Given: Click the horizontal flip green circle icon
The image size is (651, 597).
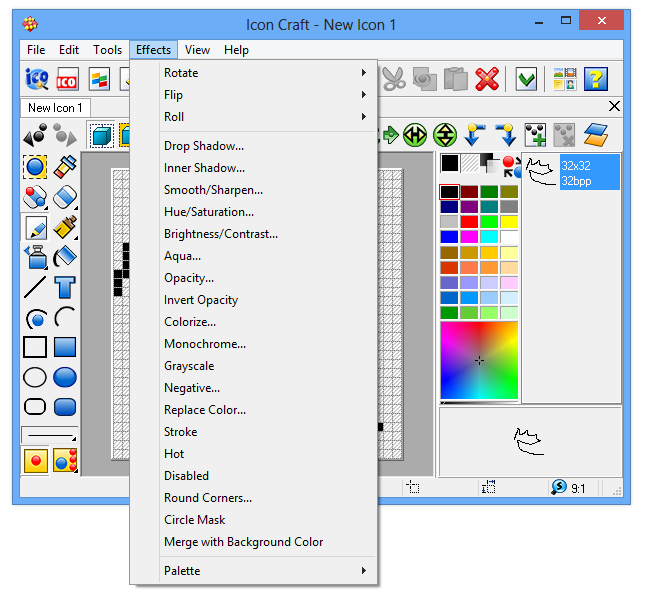Looking at the screenshot, I should 415,135.
